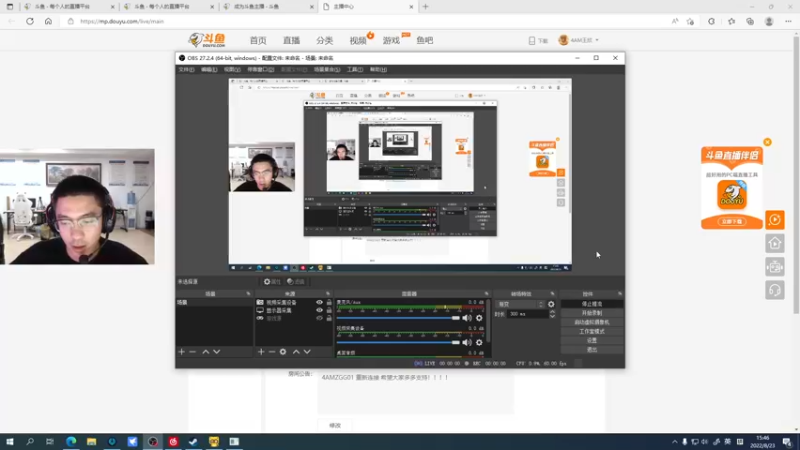Open the 视图 menu in OBS
The image size is (800, 450).
coord(232,69)
